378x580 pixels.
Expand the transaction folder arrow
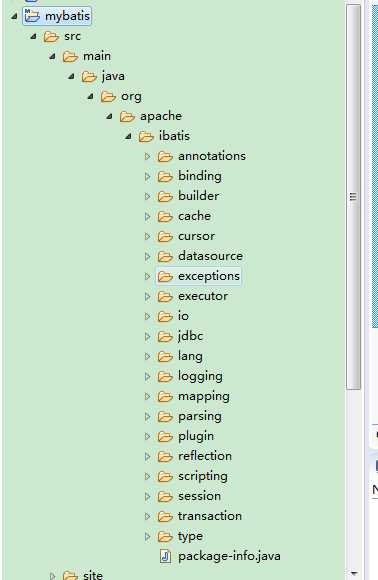coord(147,516)
